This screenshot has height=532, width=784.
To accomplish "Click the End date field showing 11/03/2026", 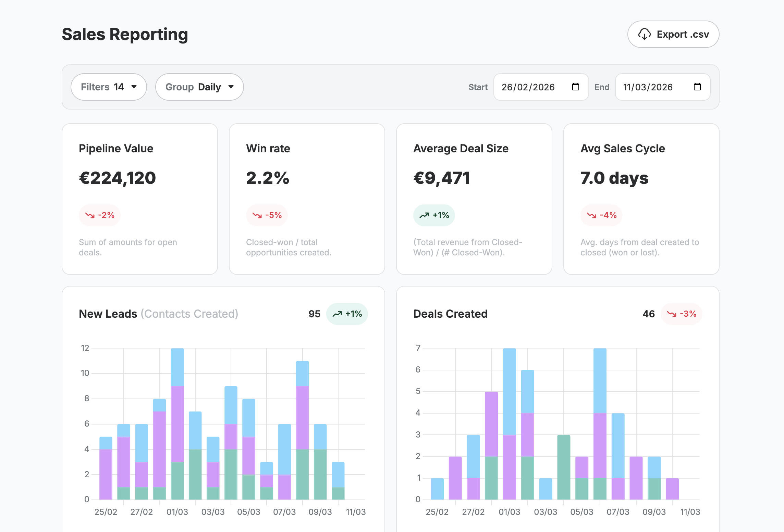I will tap(649, 87).
